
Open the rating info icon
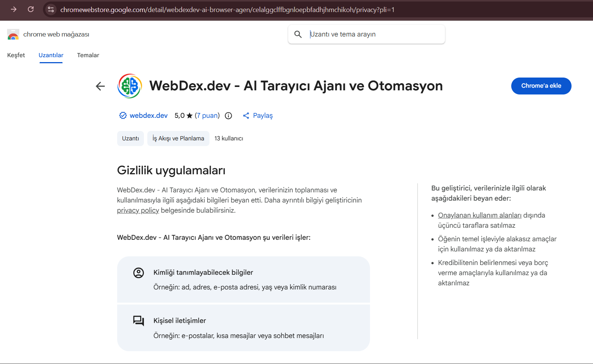[x=228, y=116]
